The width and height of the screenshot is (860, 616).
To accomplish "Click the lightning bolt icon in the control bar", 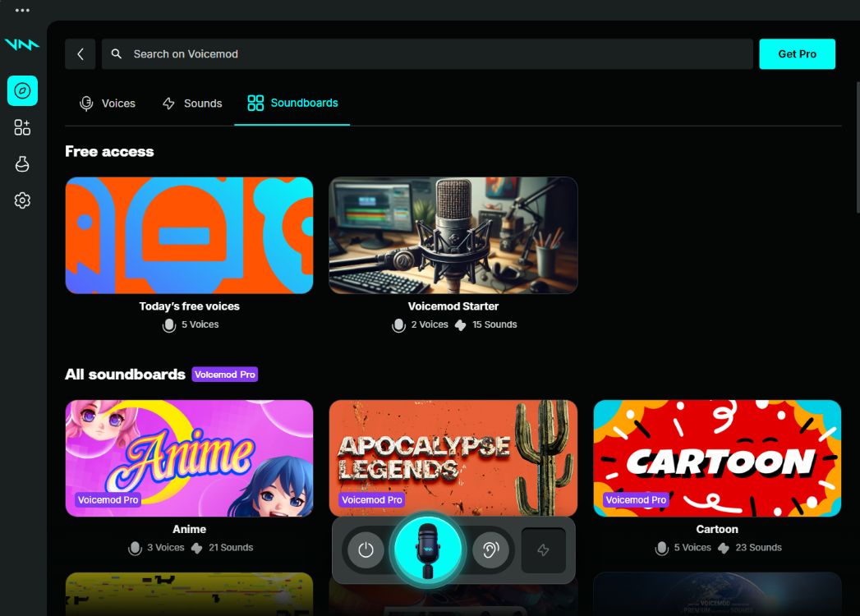I will pos(543,550).
